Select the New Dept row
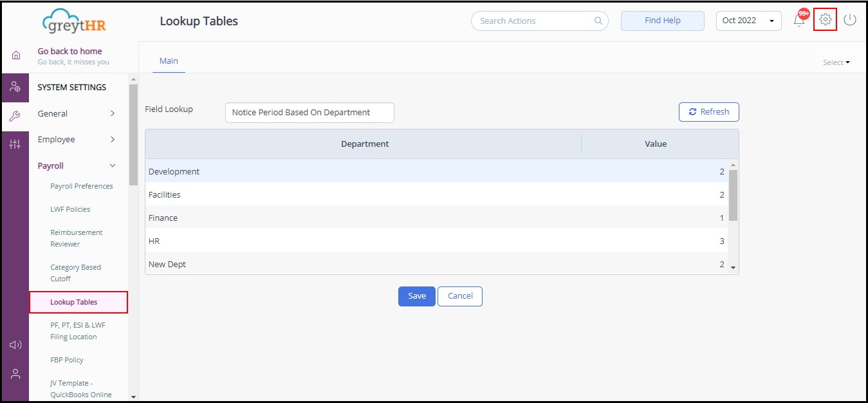Image resolution: width=868 pixels, height=403 pixels. pos(437,264)
